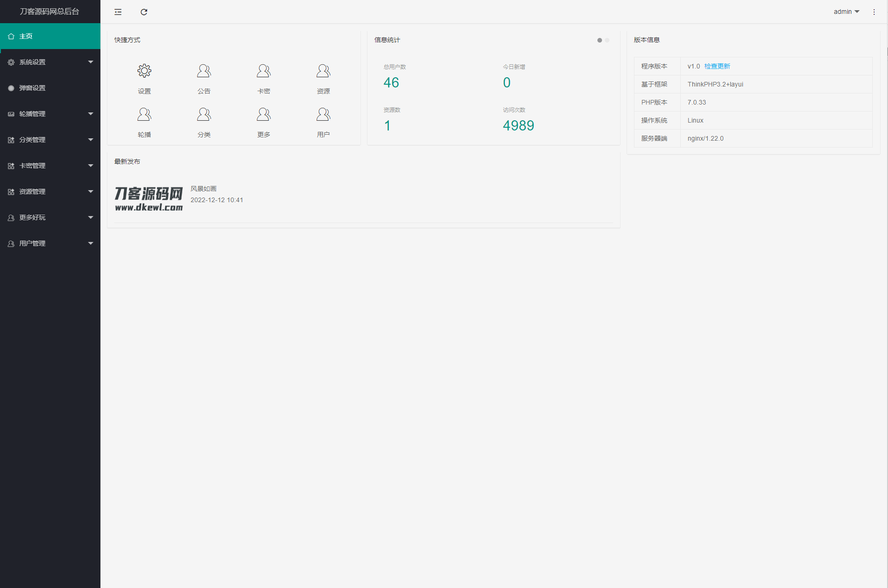Open the 公告 shortcut icon
888x588 pixels.
click(x=204, y=71)
